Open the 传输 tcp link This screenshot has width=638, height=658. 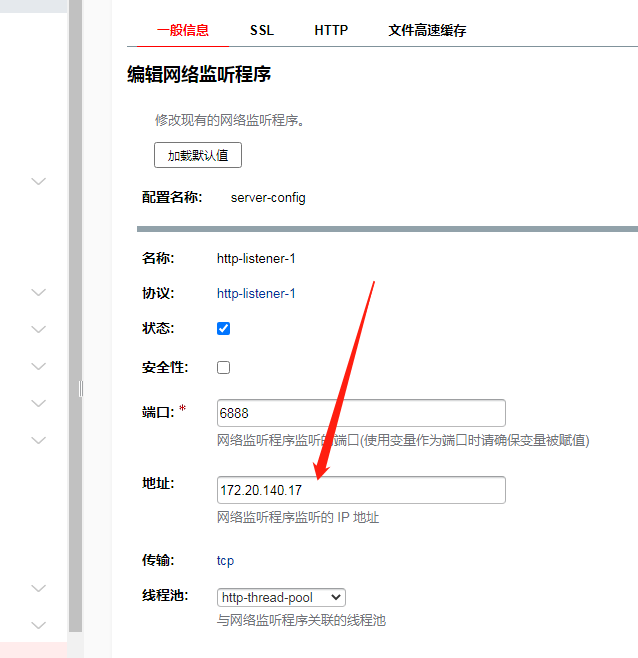click(x=225, y=561)
